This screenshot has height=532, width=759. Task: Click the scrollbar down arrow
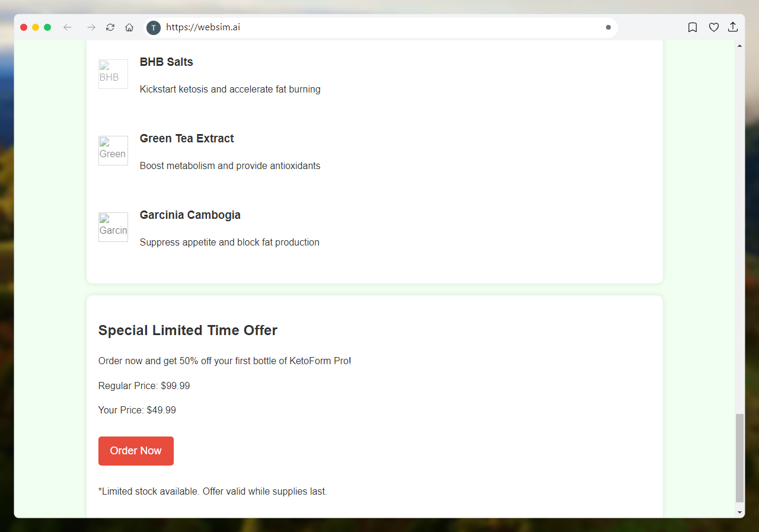[x=739, y=512]
